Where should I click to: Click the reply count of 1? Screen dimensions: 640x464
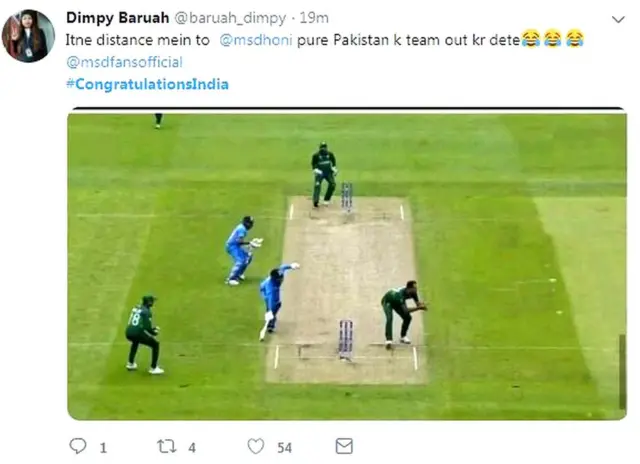[x=104, y=447]
